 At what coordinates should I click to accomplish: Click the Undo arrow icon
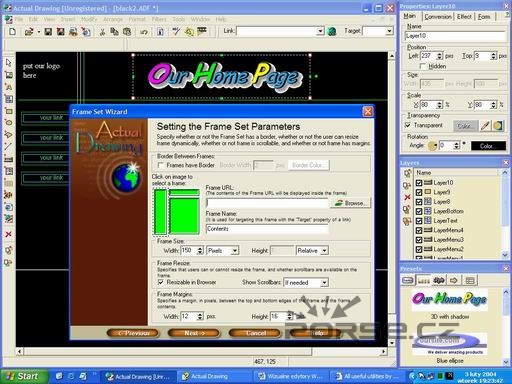pos(144,32)
